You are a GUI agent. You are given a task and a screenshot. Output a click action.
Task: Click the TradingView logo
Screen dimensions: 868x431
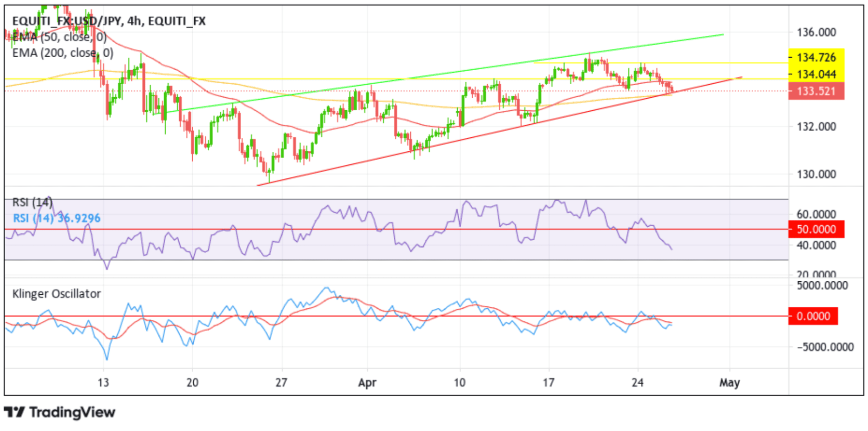(60, 412)
